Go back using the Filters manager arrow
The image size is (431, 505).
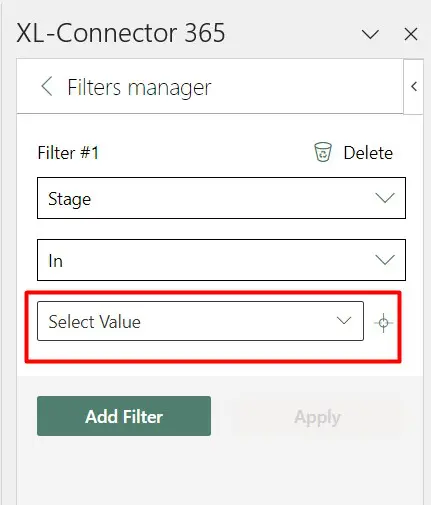[x=47, y=86]
